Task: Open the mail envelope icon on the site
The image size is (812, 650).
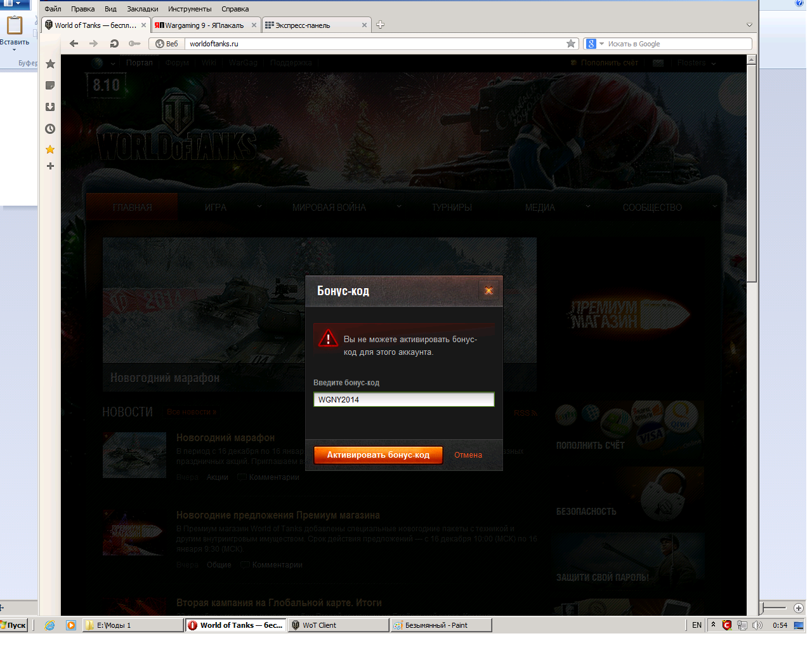Action: 658,63
